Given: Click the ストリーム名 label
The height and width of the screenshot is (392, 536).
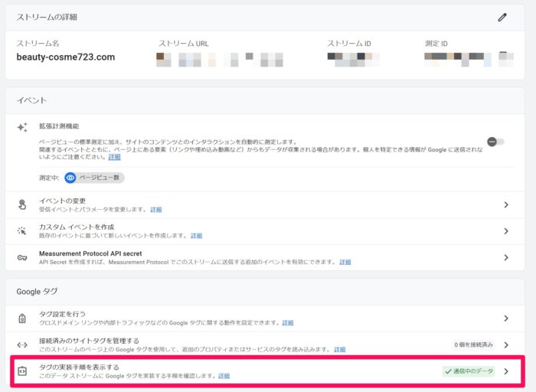Looking at the screenshot, I should [x=38, y=44].
